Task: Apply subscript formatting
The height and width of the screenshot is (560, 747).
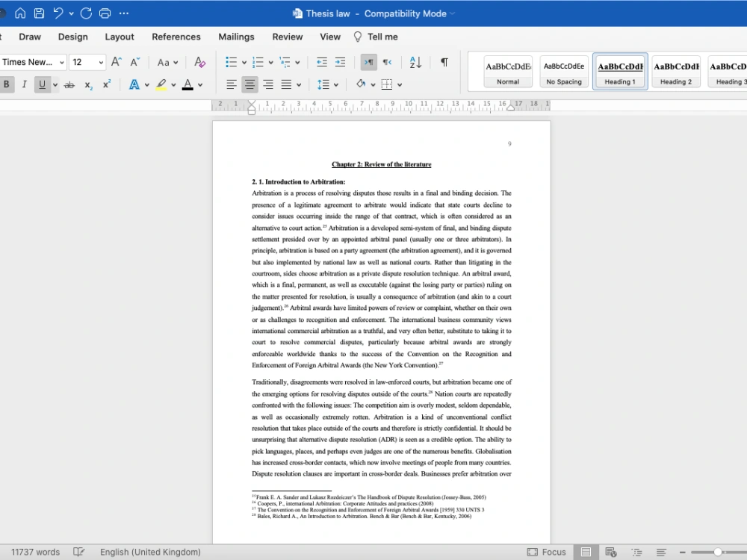Action: coord(89,85)
